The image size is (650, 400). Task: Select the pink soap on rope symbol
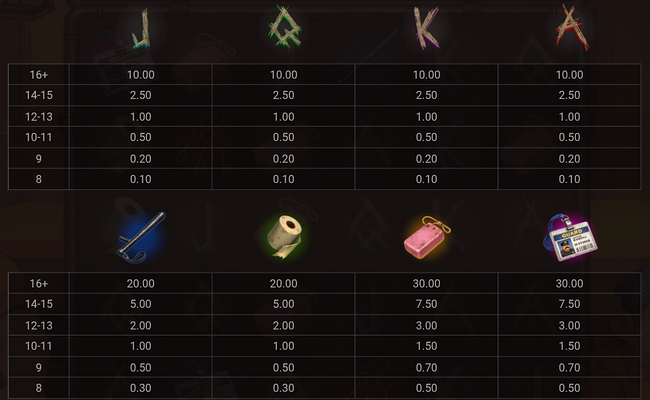pyautogui.click(x=427, y=238)
